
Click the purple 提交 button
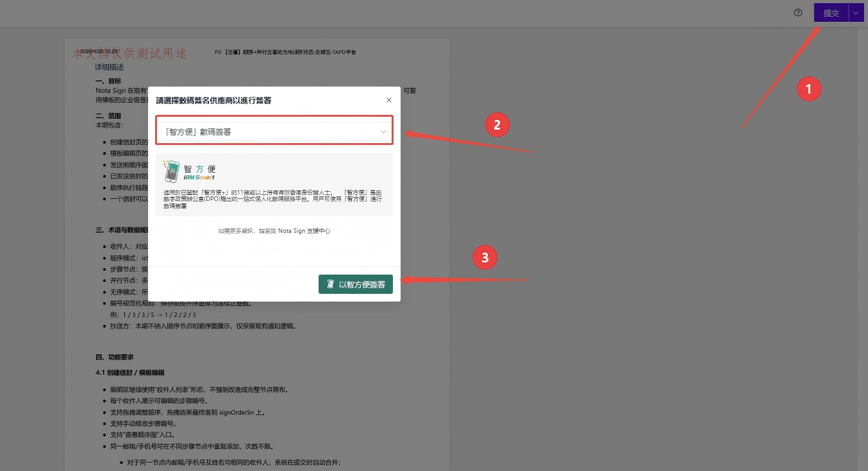(x=831, y=13)
